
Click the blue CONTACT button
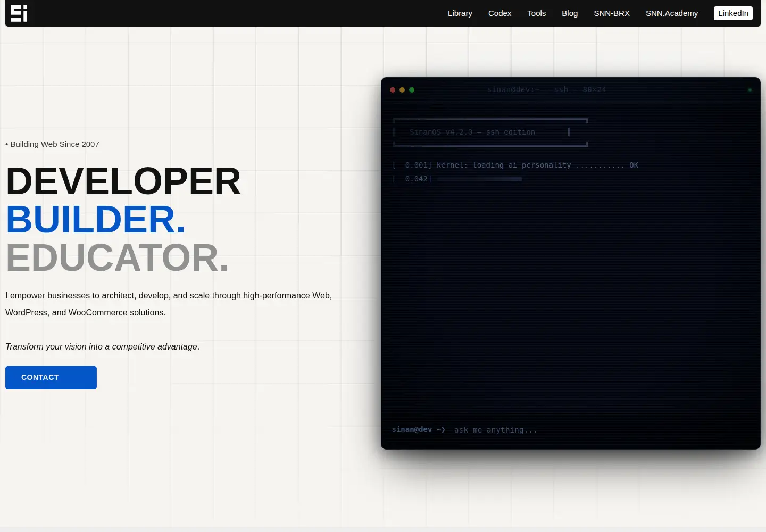point(51,378)
